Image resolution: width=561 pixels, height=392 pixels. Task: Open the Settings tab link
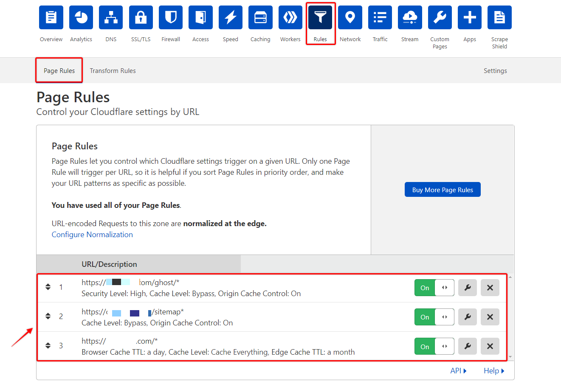(495, 71)
